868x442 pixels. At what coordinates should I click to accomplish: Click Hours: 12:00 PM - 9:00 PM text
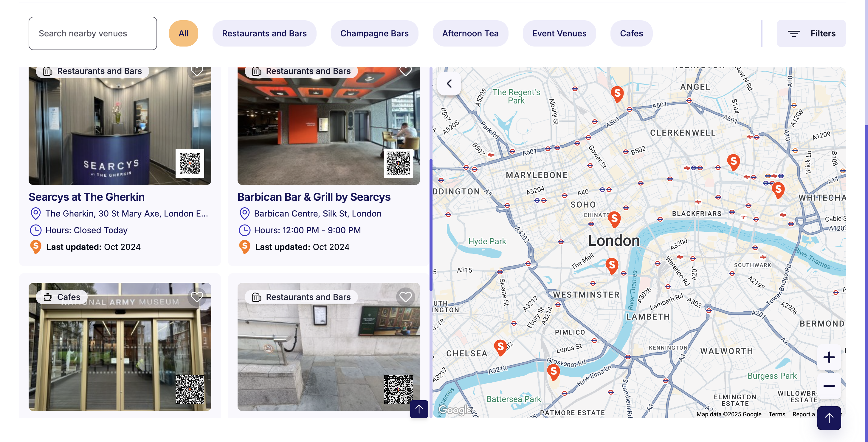(x=307, y=230)
